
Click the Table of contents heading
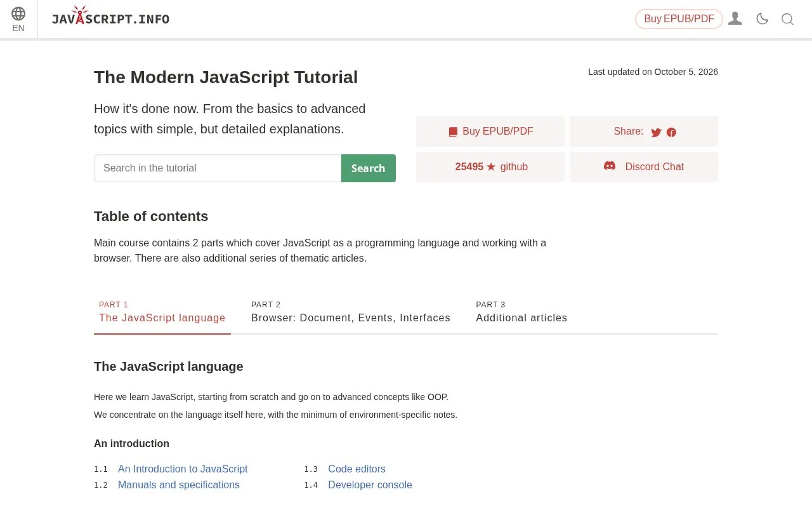[x=151, y=217]
